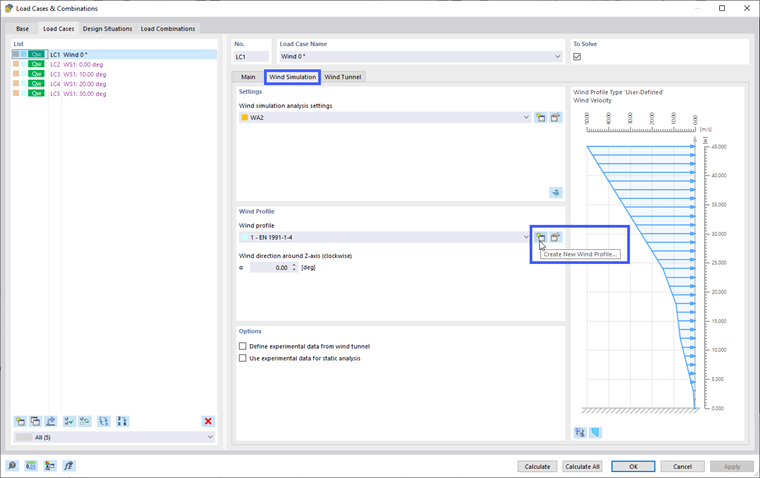Edit the selected wind profile 1 - EN 1991-1-4

tap(555, 237)
